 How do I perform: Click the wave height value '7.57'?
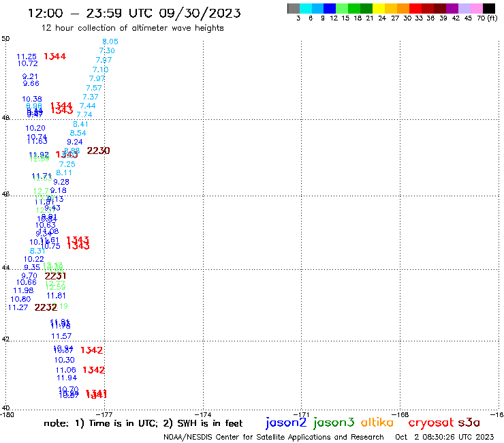[x=94, y=88]
